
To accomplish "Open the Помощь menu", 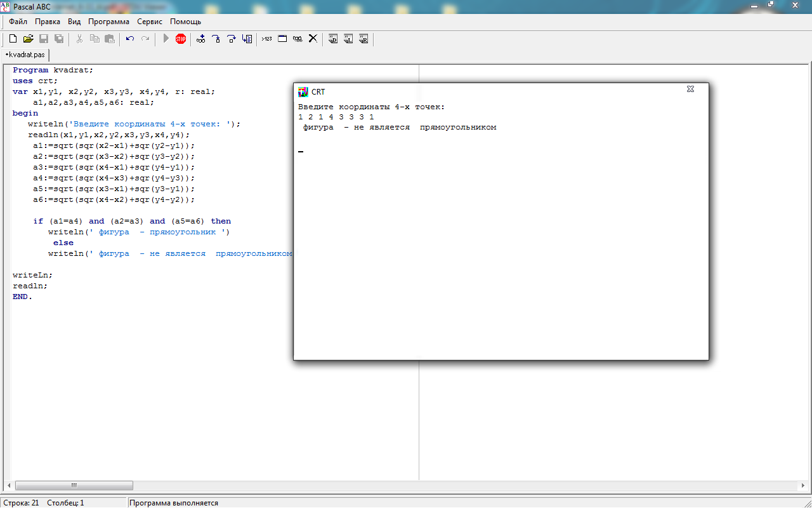I will click(x=185, y=21).
